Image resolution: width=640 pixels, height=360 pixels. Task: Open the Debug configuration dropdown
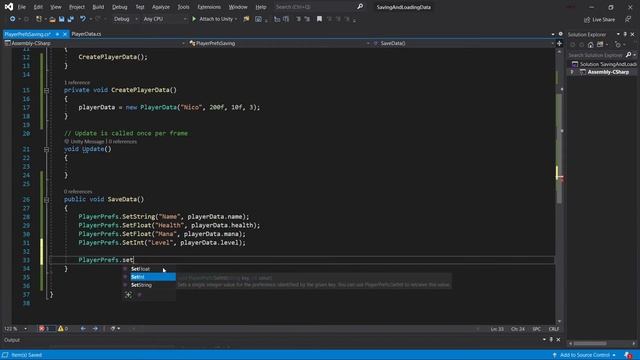click(x=125, y=19)
